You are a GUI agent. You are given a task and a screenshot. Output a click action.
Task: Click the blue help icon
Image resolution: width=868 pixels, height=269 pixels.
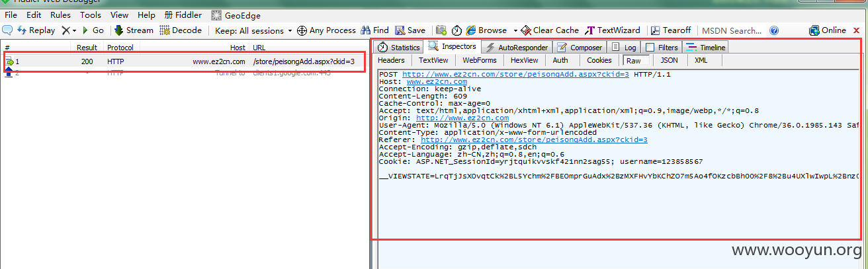pos(774,30)
